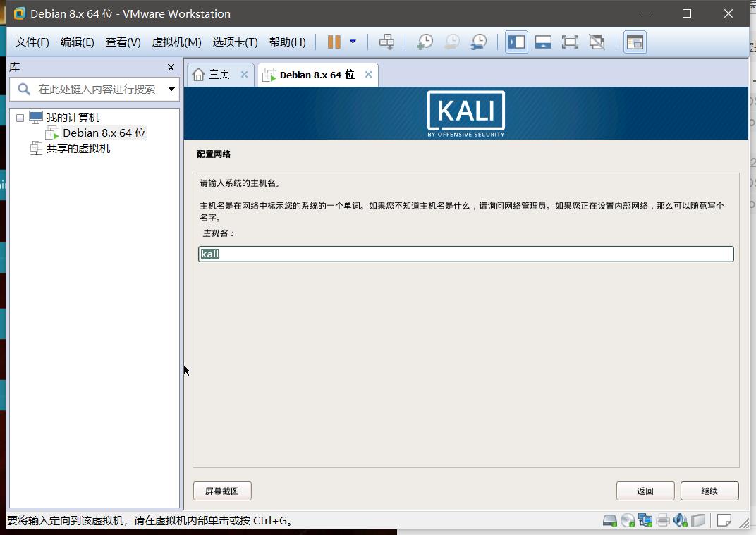
Task: Toggle the console view icon
Action: coord(635,42)
